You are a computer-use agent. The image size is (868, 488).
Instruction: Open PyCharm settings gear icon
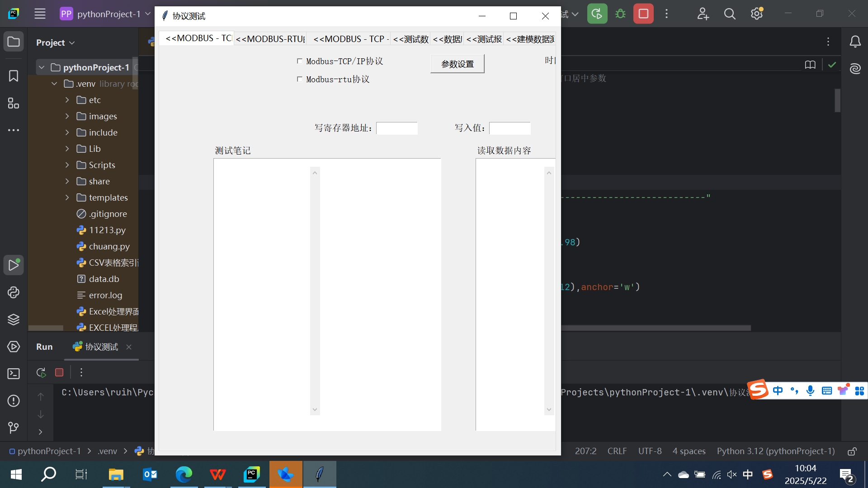(x=757, y=14)
